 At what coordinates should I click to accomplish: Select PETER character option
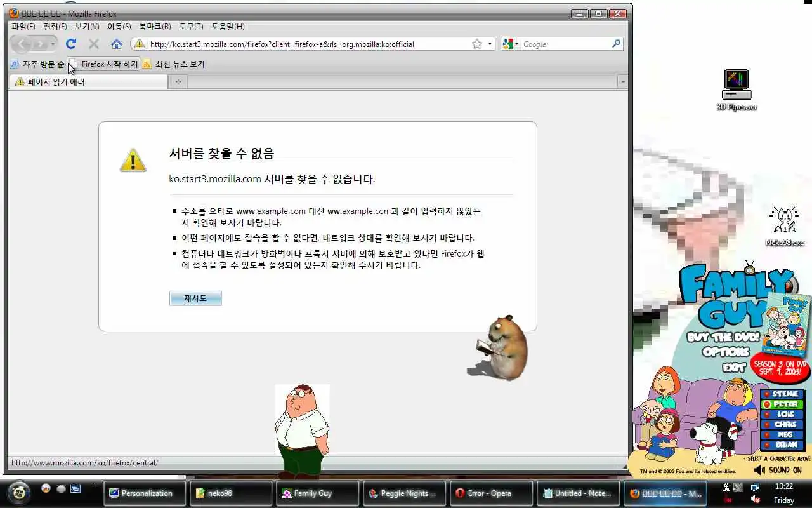click(782, 404)
